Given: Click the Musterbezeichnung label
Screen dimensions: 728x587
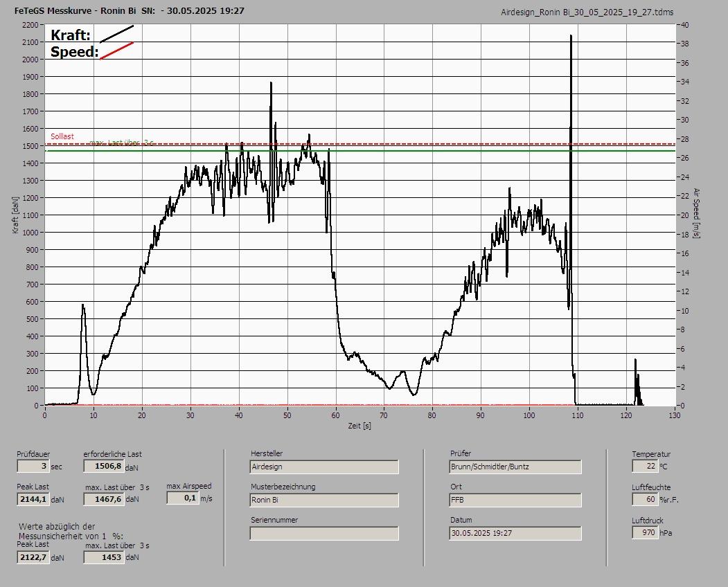Looking at the screenshot, I should click(283, 487).
